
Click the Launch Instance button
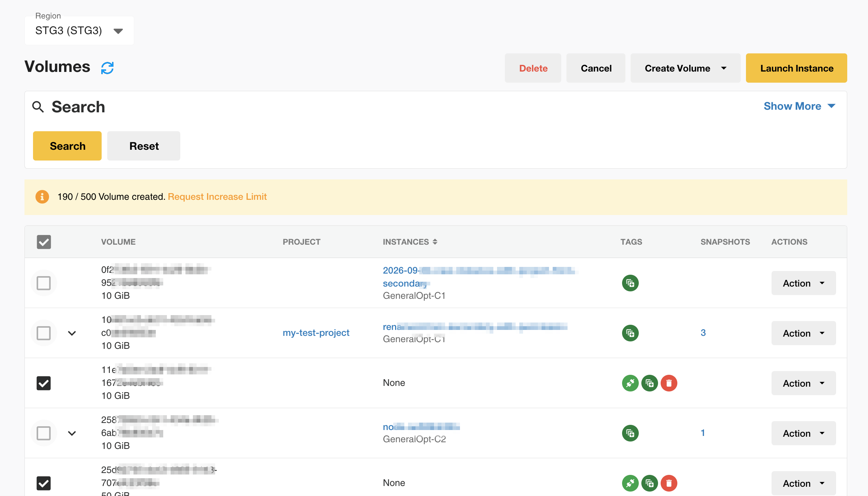click(796, 68)
